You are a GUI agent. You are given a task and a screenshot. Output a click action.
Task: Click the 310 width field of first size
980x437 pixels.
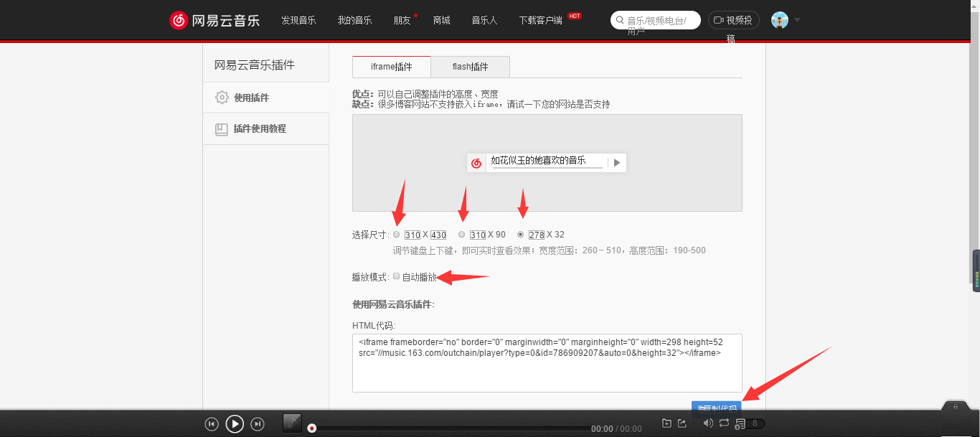pyautogui.click(x=413, y=235)
